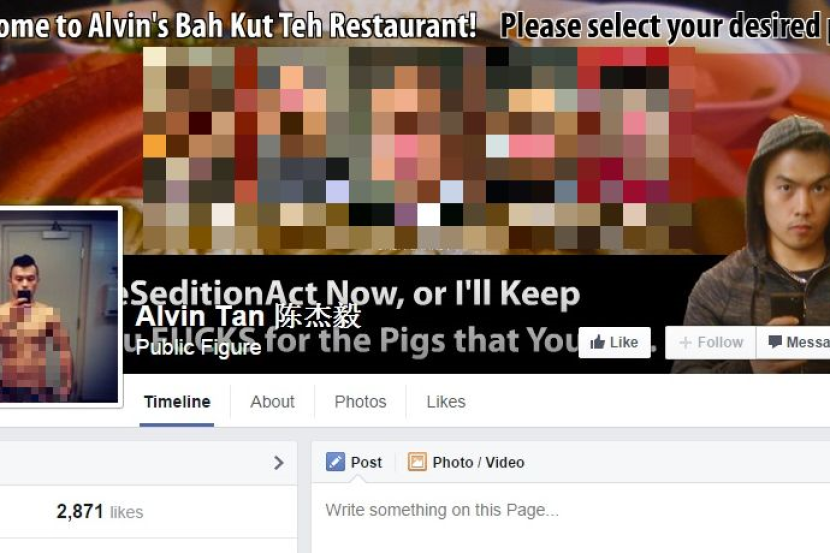
Task: Open the profile picture thumbnail
Action: pyautogui.click(x=59, y=307)
